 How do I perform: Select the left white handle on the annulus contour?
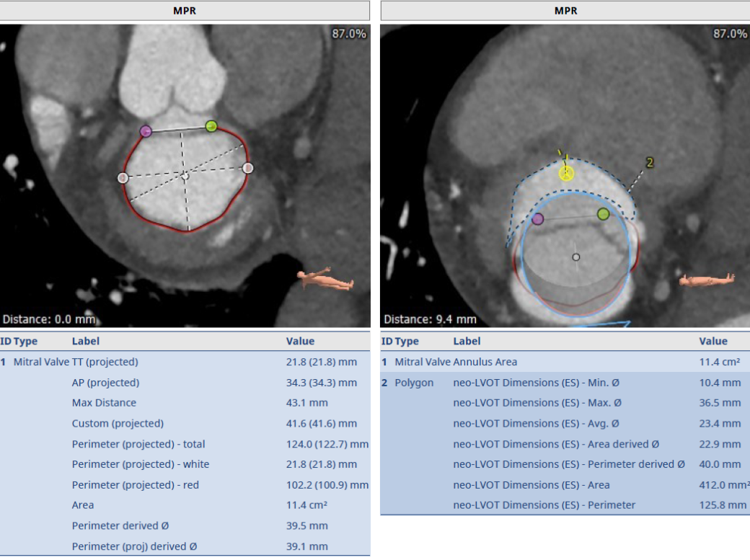(x=123, y=177)
